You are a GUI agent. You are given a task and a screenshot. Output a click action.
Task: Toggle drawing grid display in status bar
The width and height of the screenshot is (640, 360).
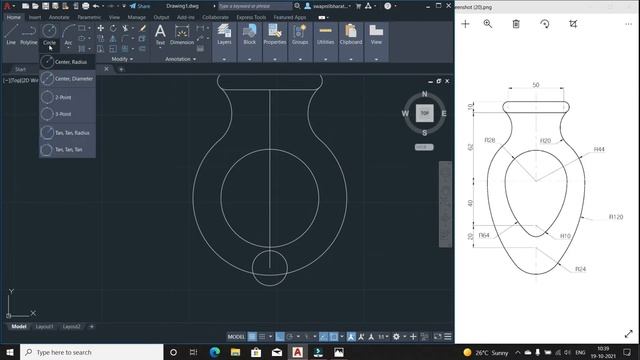pyautogui.click(x=252, y=337)
